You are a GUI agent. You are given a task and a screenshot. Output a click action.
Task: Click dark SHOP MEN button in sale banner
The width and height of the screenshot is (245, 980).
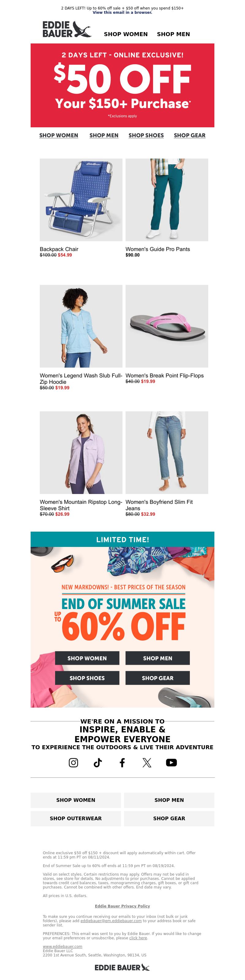click(x=157, y=658)
